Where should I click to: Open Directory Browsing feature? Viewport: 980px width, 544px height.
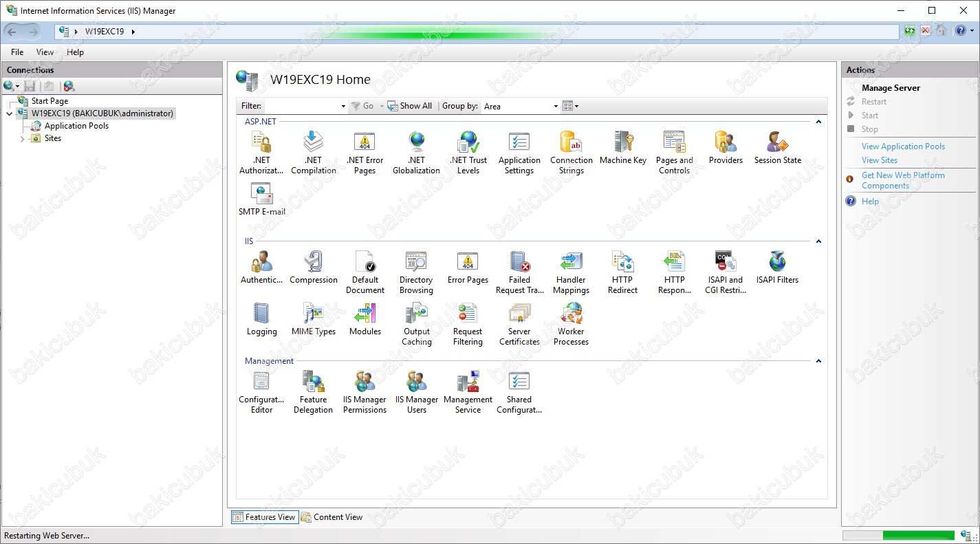(x=416, y=272)
